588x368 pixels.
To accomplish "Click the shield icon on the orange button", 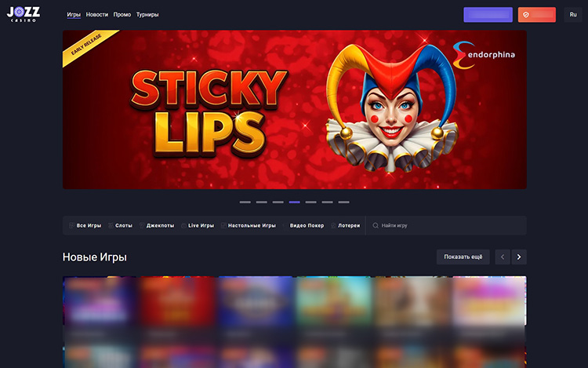I will (x=526, y=15).
